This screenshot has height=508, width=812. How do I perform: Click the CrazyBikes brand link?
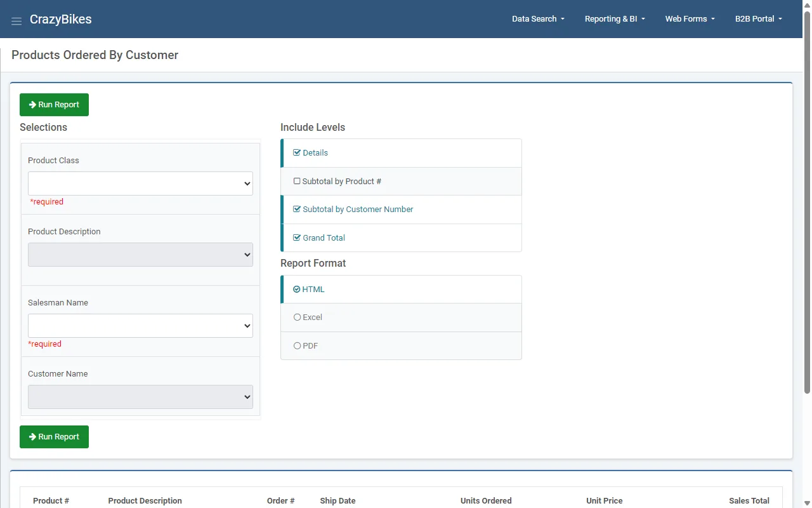coord(61,19)
